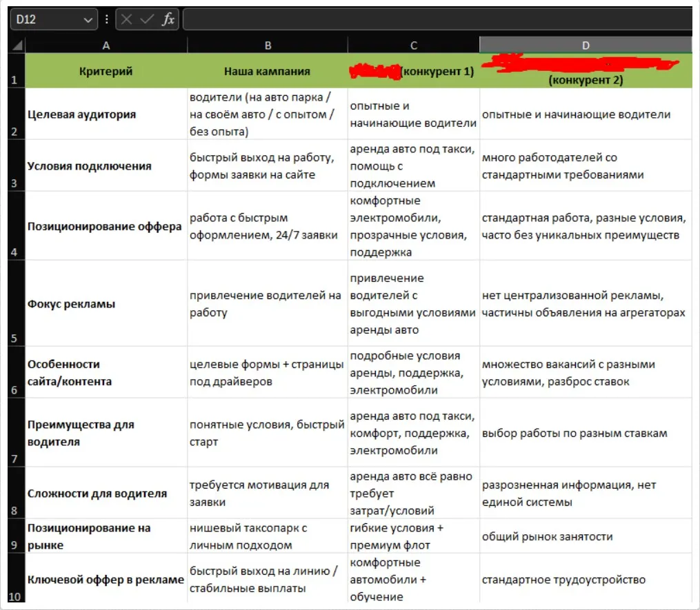
Task: Select cell 'Позиционирование на рынке'
Action: [x=106, y=536]
